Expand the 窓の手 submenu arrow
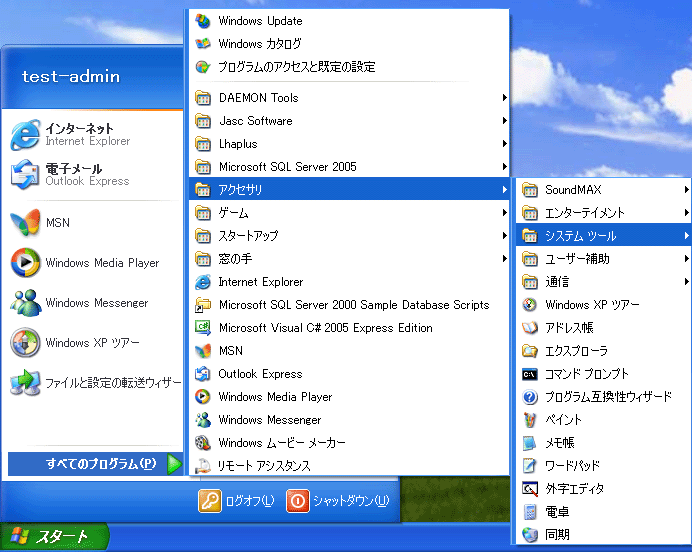Screen dimensions: 692x552 pyautogui.click(x=504, y=259)
